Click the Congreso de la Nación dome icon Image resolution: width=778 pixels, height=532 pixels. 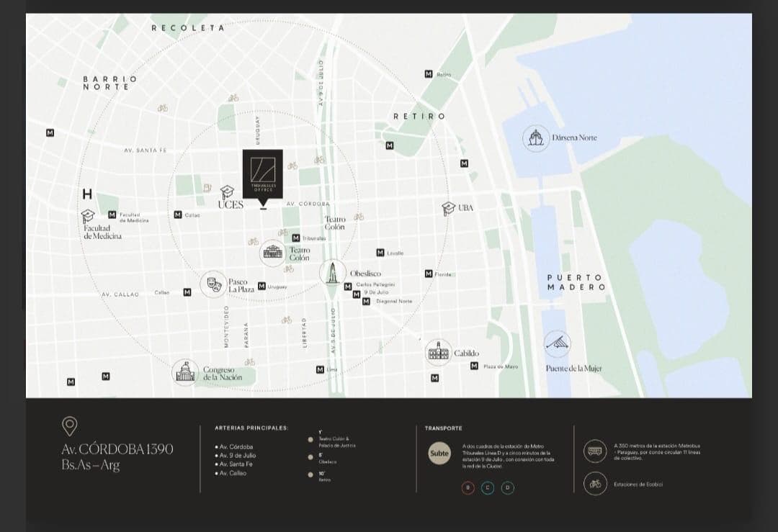click(x=185, y=372)
